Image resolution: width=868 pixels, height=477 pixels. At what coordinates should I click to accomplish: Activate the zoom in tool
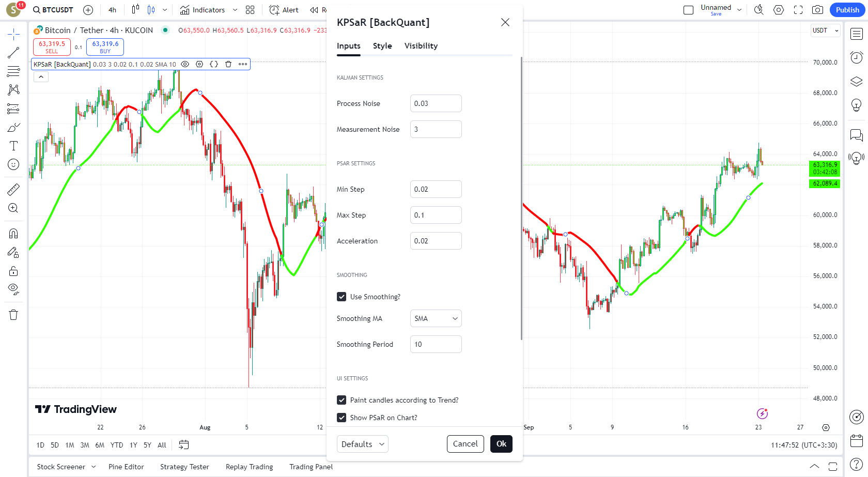pyautogui.click(x=13, y=208)
